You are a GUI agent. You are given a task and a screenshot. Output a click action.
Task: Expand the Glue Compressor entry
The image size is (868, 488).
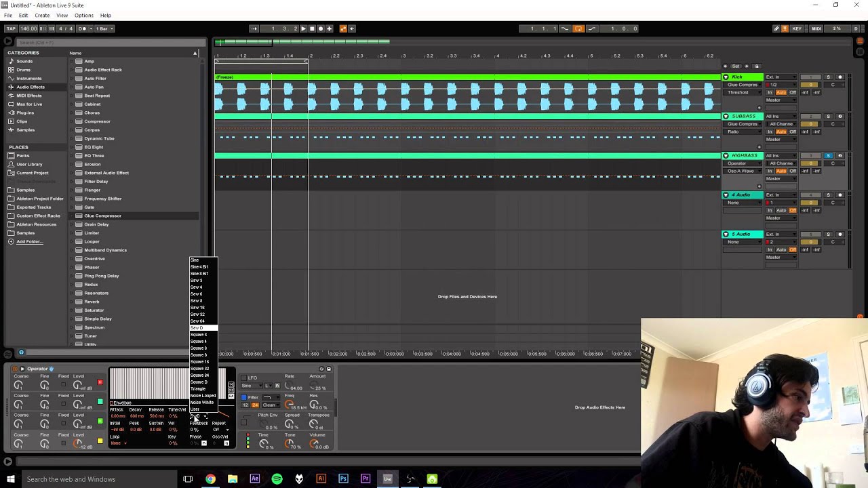pos(72,216)
